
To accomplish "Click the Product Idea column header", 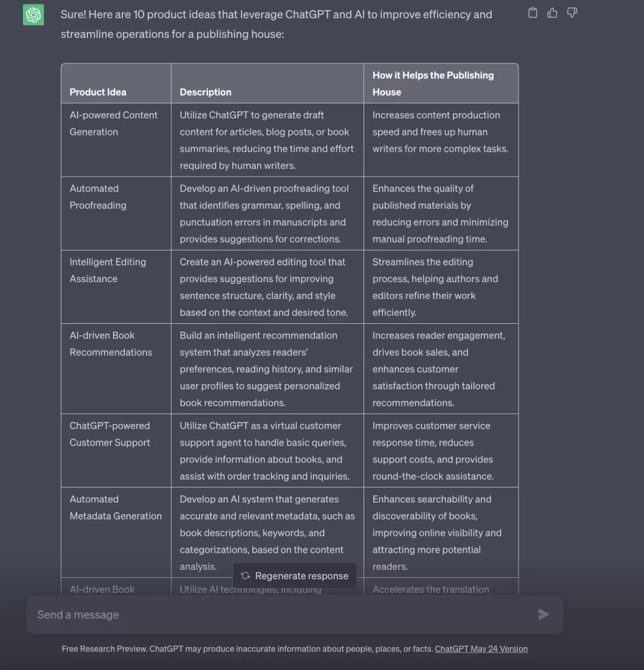I will click(x=98, y=92).
